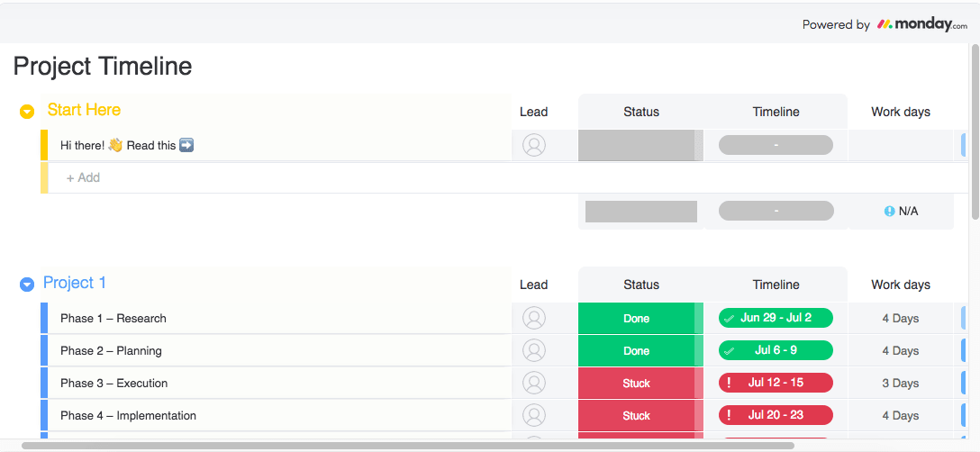The image size is (980, 452).
Task: Click Status column header in Start Here
Action: 641,112
